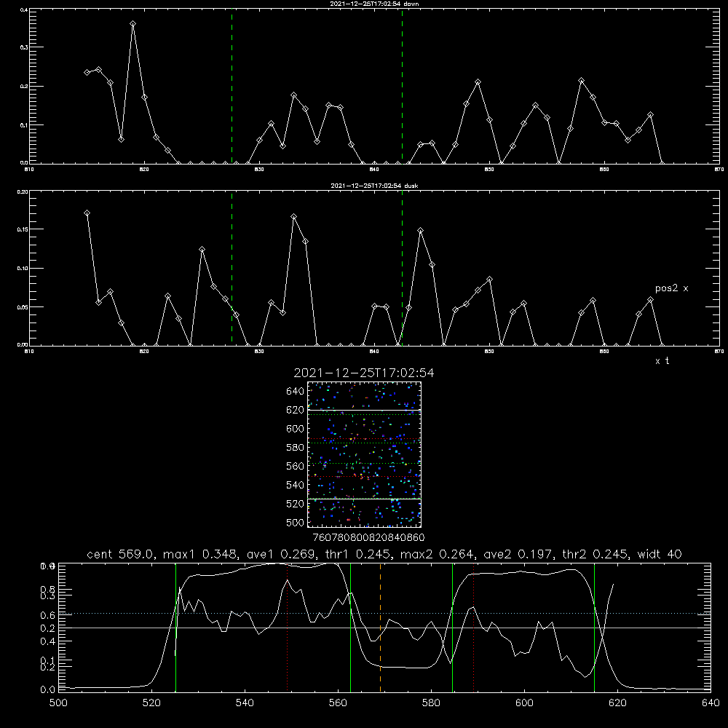The height and width of the screenshot is (728, 728).
Task: Click the '2021-12-25T17:02:54 dusk' plot title
Action: click(374, 186)
